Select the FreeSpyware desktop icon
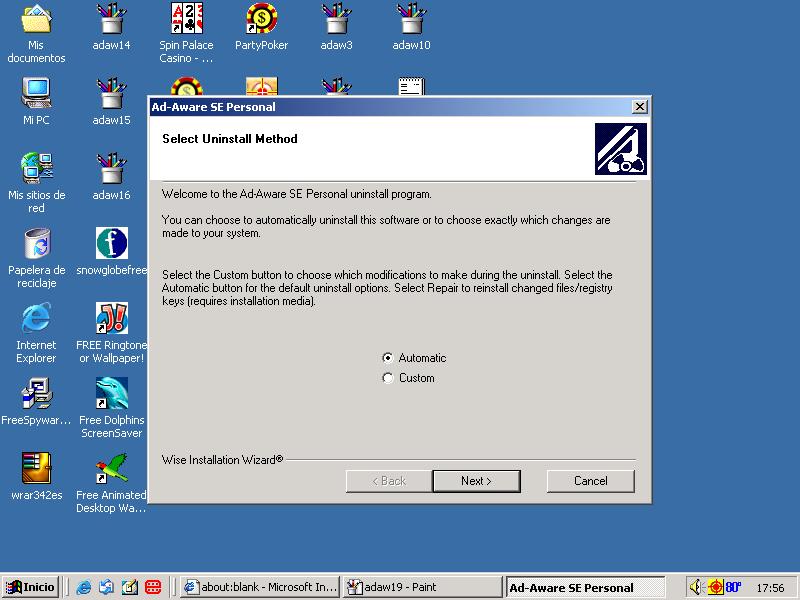800x600 pixels. [36, 402]
